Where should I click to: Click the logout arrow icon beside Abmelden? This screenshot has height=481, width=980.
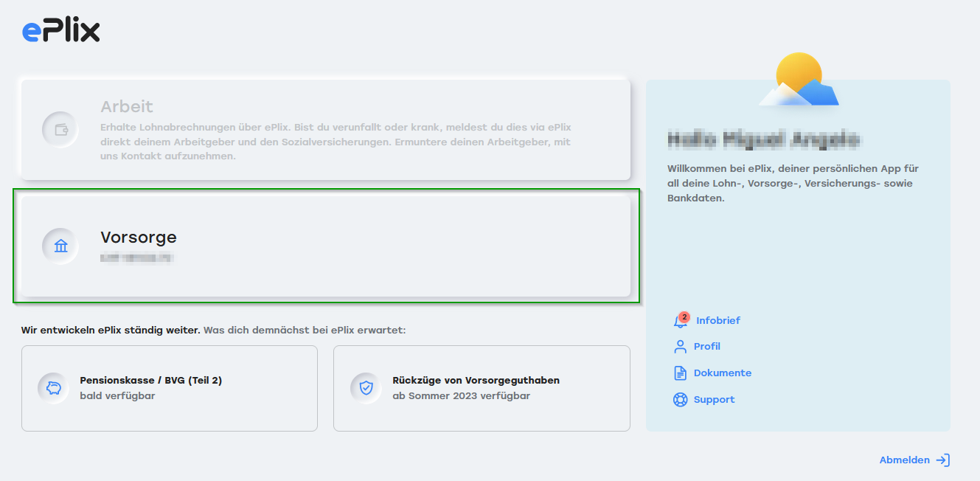coord(943,460)
